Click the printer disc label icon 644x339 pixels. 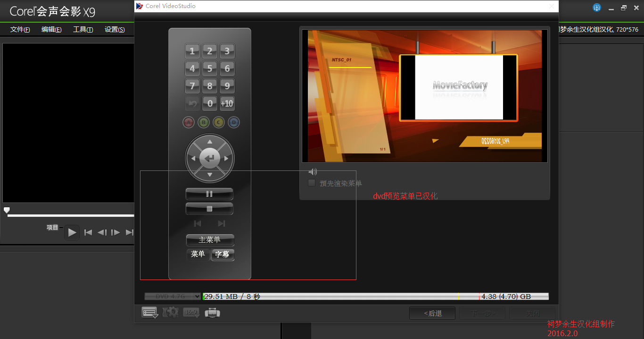[x=212, y=313]
